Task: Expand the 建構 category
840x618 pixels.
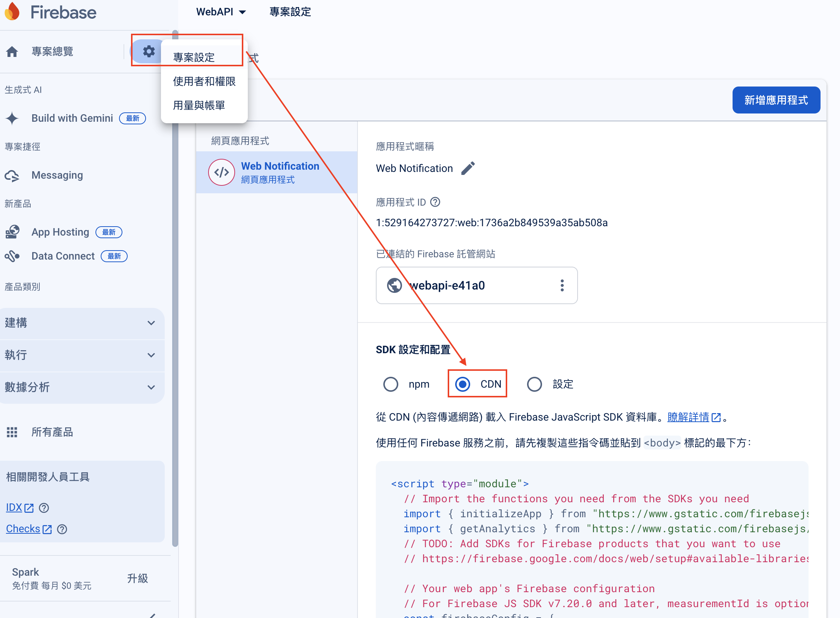Action: coord(82,323)
